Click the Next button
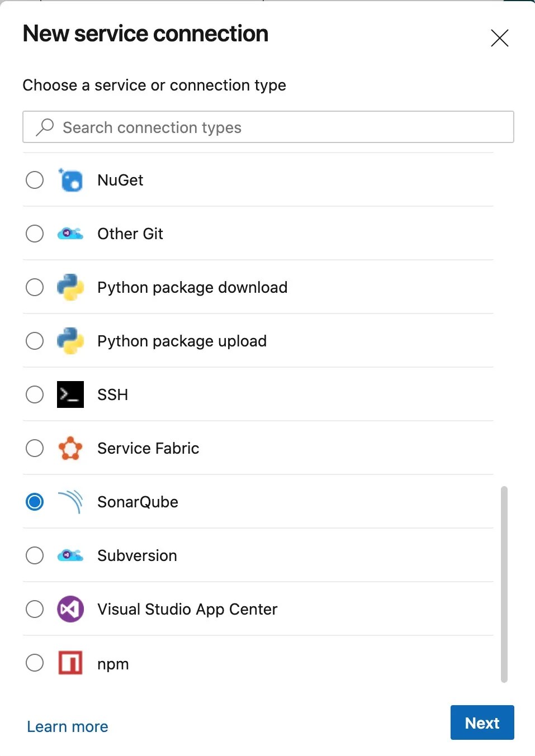The width and height of the screenshot is (535, 756). pos(482,722)
